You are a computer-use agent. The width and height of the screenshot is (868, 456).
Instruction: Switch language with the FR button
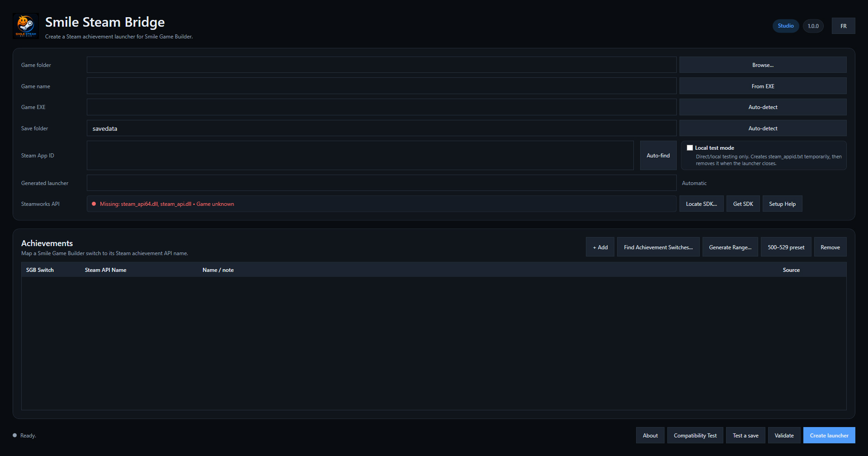click(844, 26)
